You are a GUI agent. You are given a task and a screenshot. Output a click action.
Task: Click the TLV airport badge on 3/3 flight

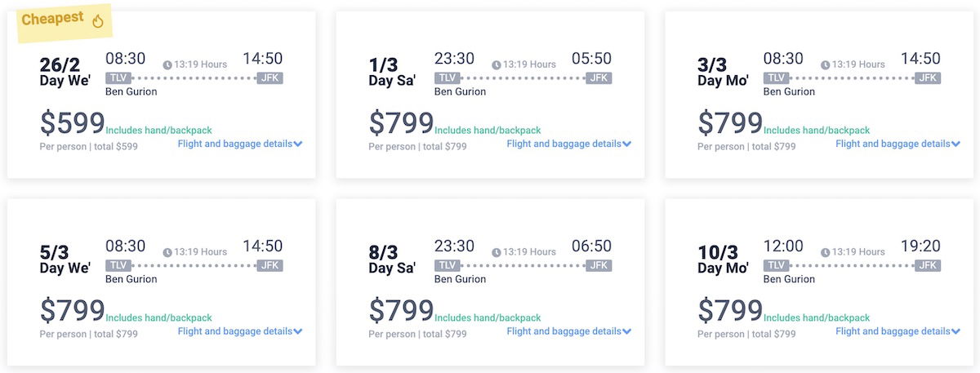click(777, 78)
